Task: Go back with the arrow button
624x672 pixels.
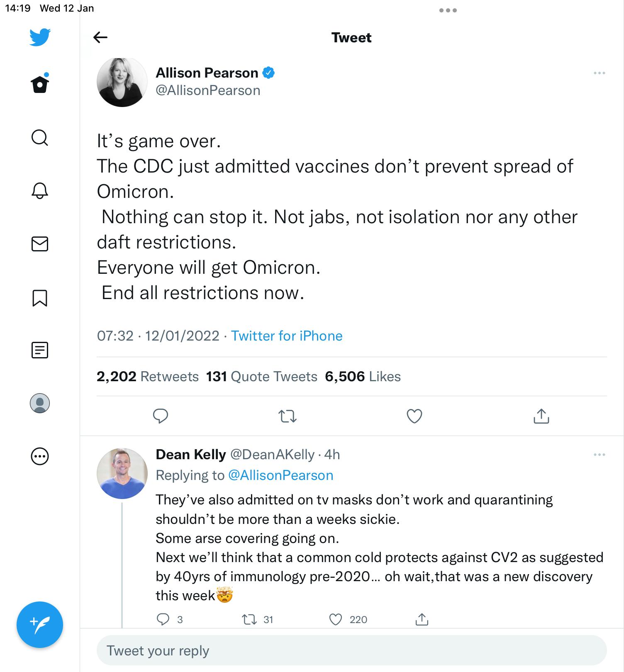Action: [x=100, y=37]
